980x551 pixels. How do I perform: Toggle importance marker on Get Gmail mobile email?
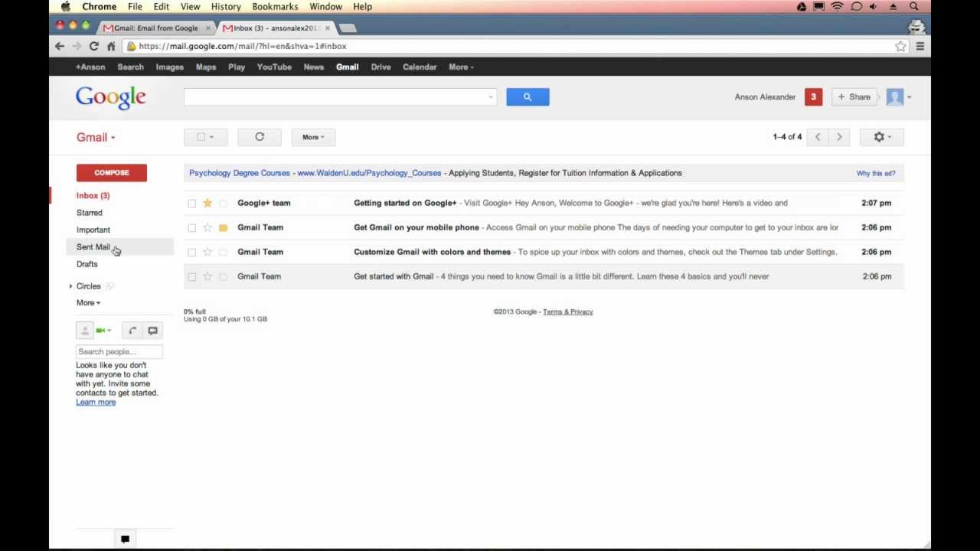click(x=223, y=227)
